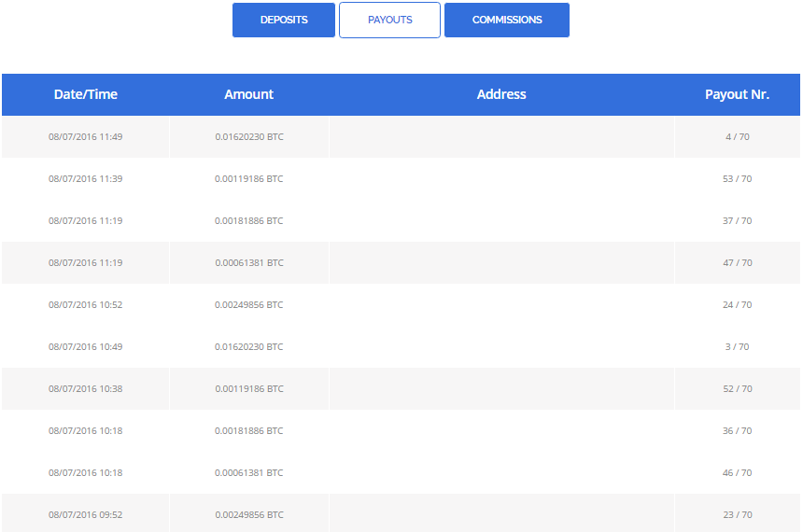
Task: Click payout number 53 / 70
Action: (x=737, y=178)
